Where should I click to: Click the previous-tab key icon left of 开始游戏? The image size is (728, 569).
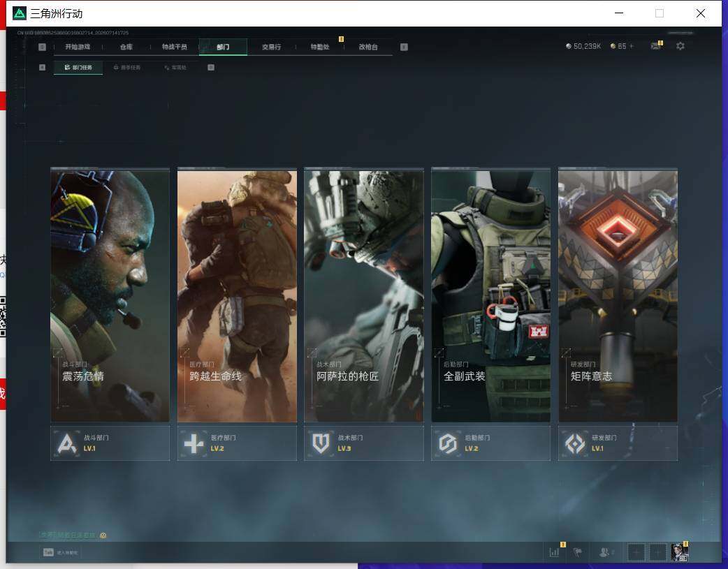tap(42, 47)
